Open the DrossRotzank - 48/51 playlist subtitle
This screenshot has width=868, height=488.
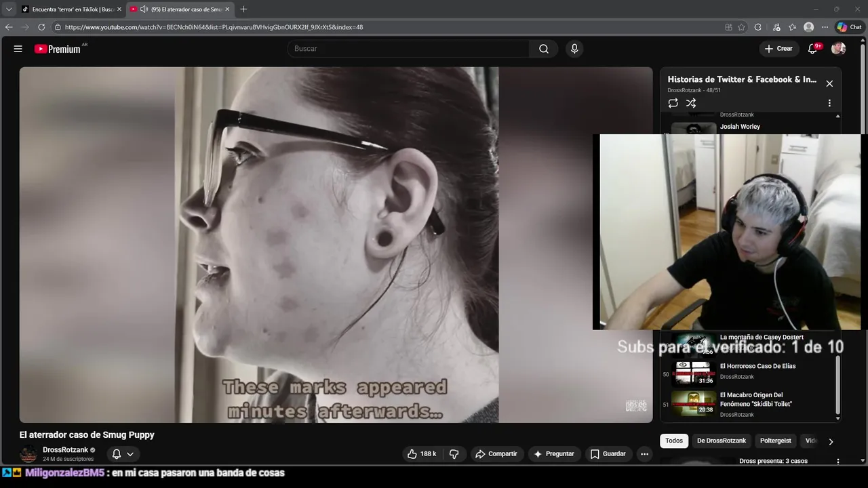point(694,90)
